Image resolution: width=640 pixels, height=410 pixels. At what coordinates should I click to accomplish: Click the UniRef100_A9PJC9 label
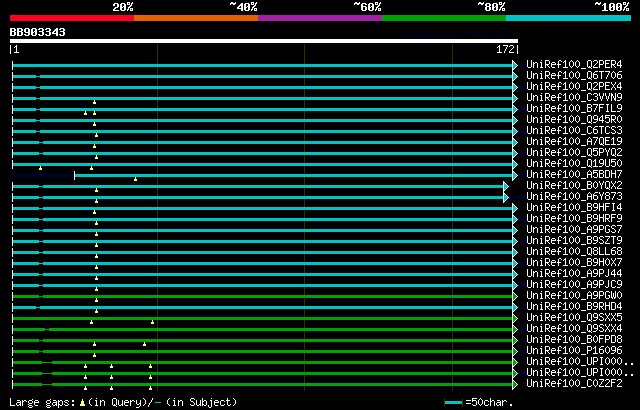pyautogui.click(x=574, y=285)
